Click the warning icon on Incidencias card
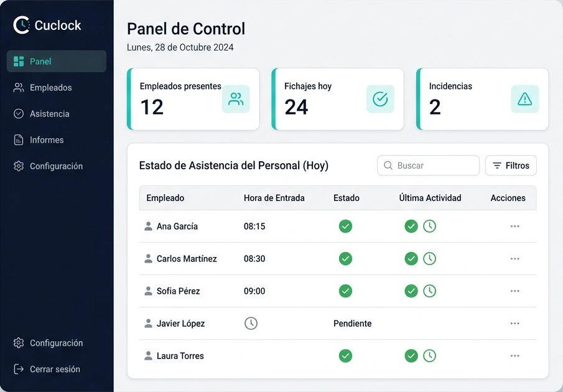Viewport: 563px width, 392px height. point(525,98)
